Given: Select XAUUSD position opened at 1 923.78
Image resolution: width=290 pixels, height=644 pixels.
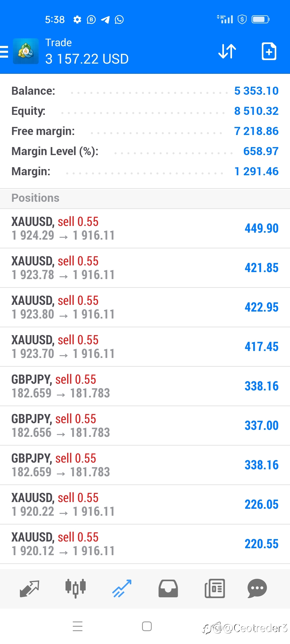Looking at the screenshot, I should [145, 268].
